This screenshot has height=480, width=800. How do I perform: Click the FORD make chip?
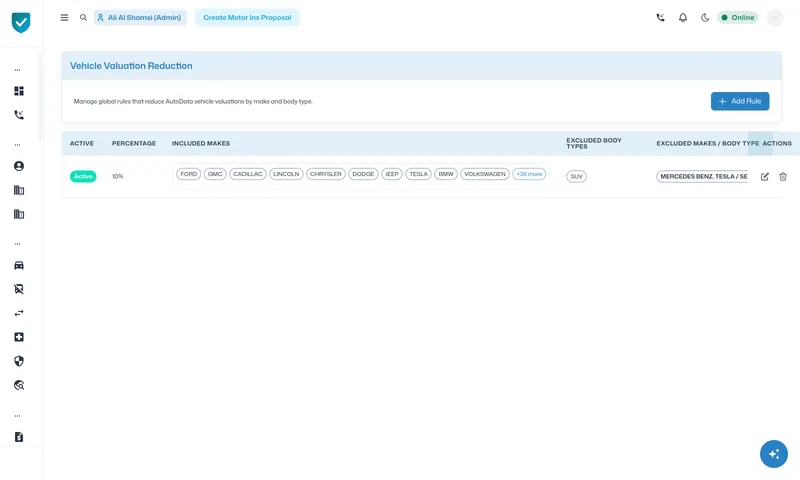point(188,174)
